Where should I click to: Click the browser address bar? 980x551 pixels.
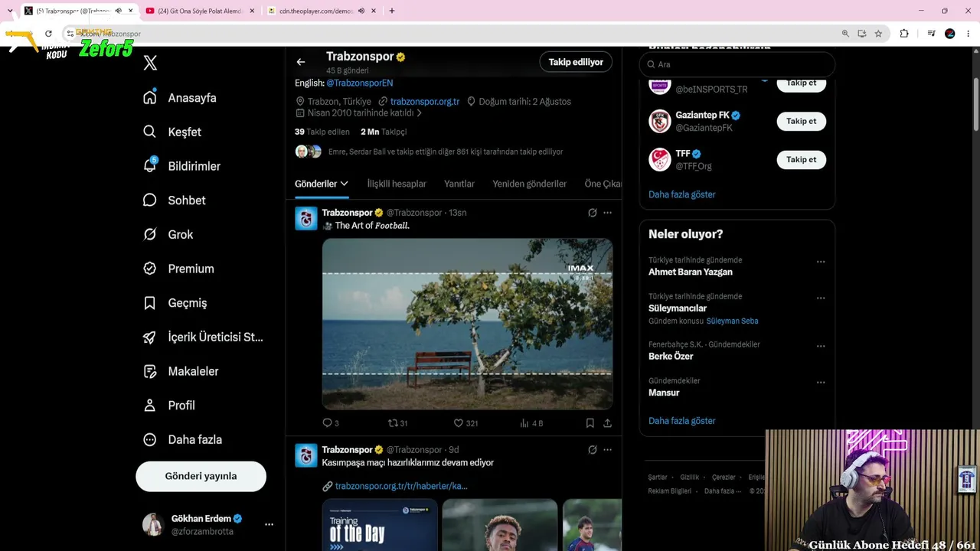coord(452,34)
